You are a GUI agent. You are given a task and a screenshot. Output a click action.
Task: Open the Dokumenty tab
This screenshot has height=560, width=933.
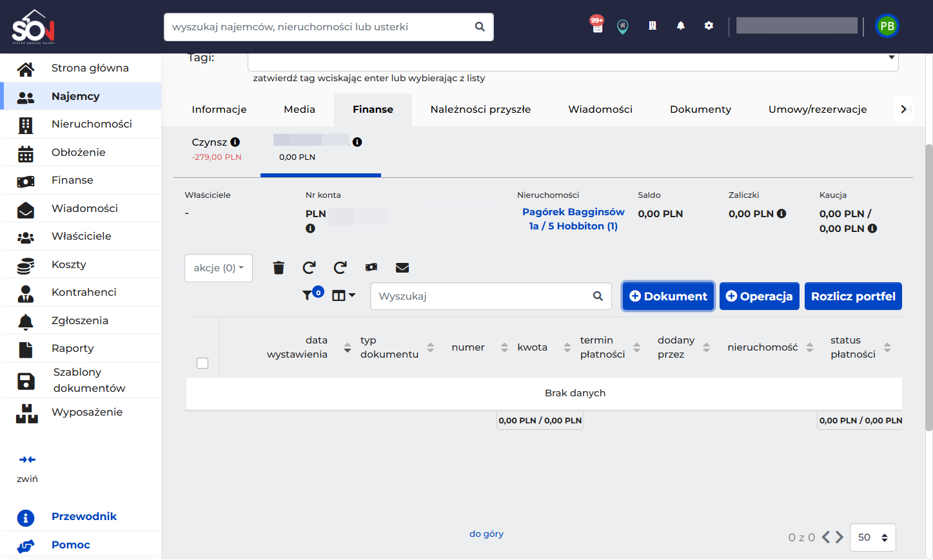pyautogui.click(x=700, y=110)
